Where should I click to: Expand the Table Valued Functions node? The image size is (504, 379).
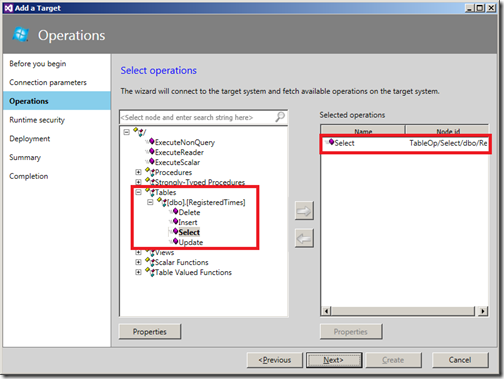click(x=138, y=272)
